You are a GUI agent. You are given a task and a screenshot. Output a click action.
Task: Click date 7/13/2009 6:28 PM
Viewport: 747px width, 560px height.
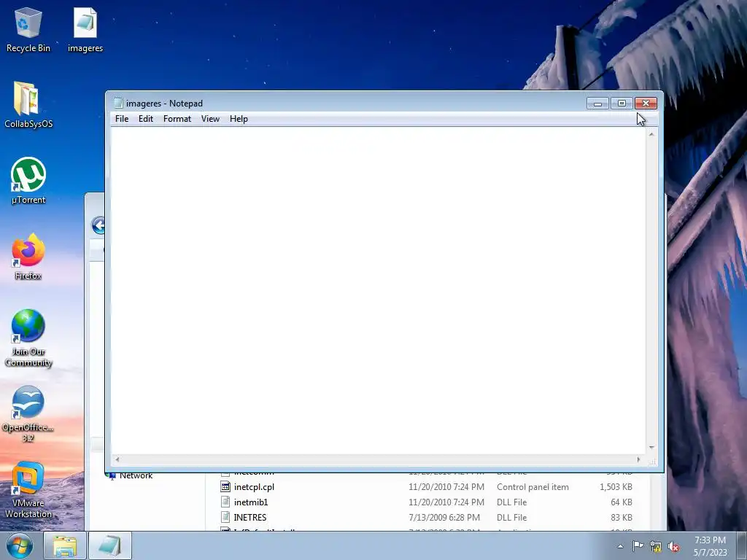pos(444,517)
